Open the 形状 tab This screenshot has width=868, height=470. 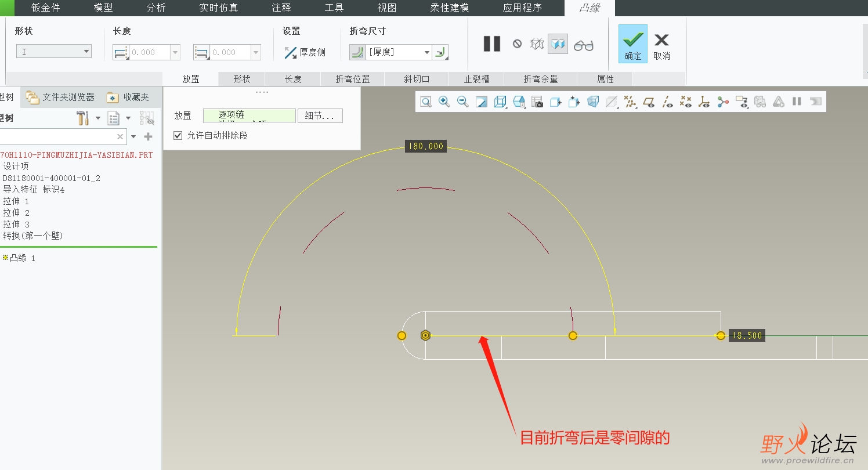[242, 79]
